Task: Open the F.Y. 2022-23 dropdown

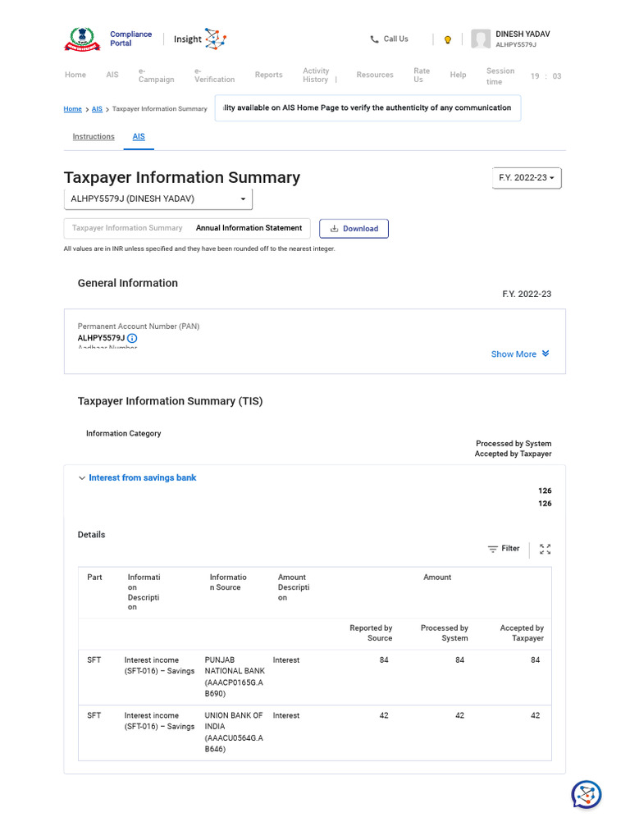Action: click(x=527, y=178)
